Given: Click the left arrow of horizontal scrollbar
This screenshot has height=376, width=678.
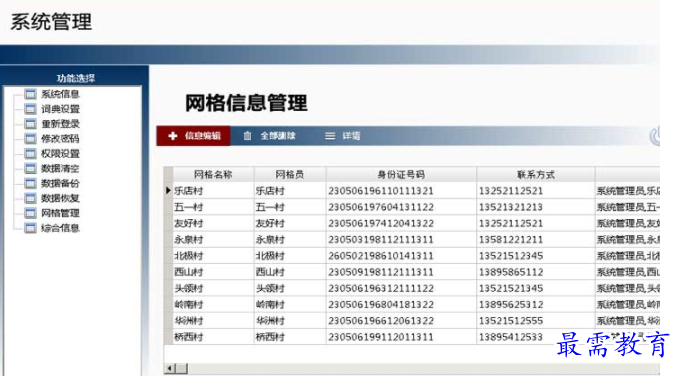Looking at the screenshot, I should point(170,368).
